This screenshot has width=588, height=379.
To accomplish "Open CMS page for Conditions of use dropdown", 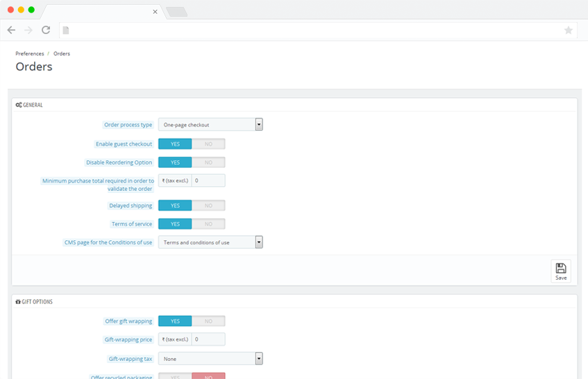I will (x=210, y=242).
